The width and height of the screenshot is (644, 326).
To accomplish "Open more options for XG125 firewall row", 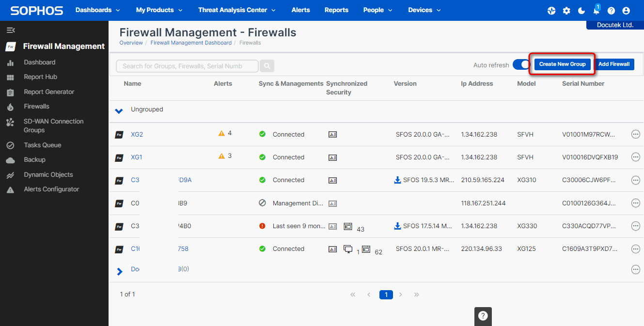I will click(636, 249).
